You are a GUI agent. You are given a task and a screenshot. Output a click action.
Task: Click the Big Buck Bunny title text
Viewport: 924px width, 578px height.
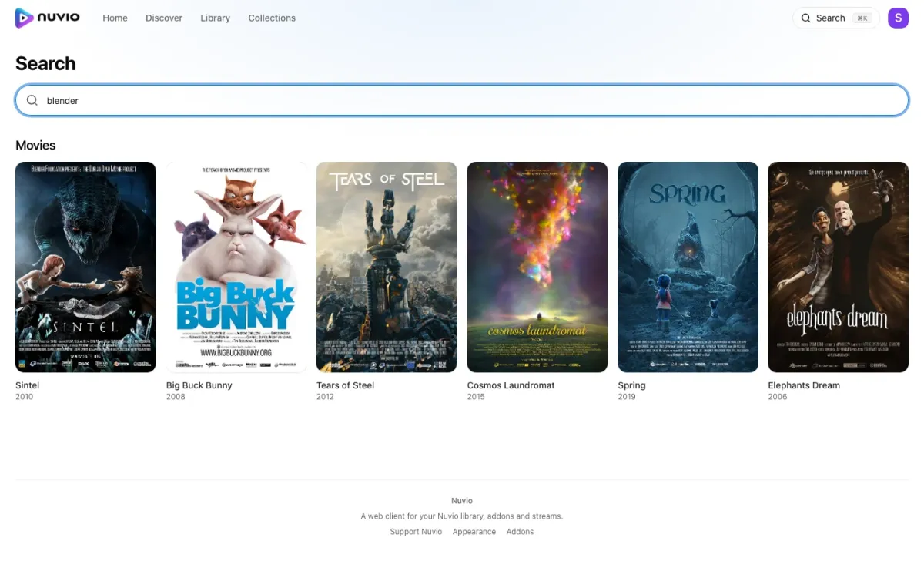click(x=199, y=385)
